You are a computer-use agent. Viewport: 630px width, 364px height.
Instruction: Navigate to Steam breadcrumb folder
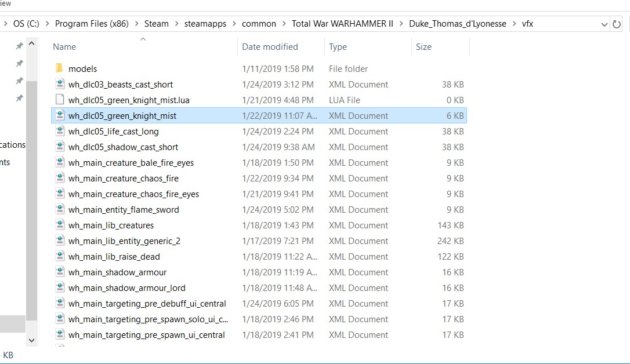pos(156,24)
